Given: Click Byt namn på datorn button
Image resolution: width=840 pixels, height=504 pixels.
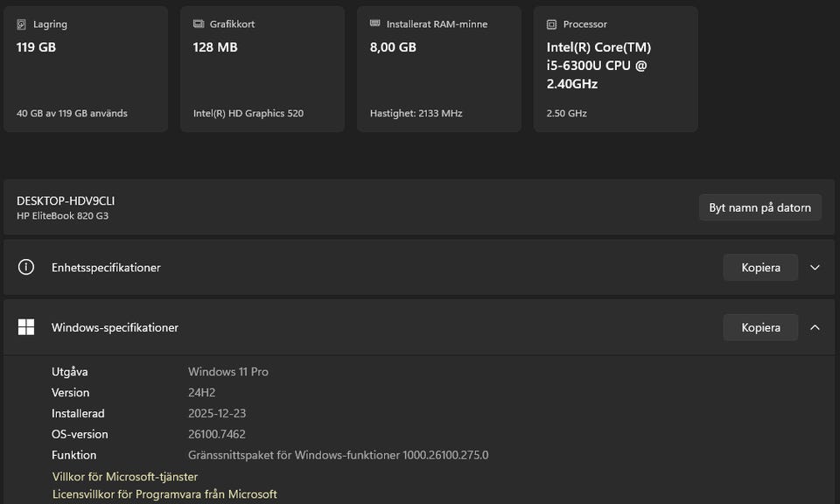Looking at the screenshot, I should [x=760, y=207].
